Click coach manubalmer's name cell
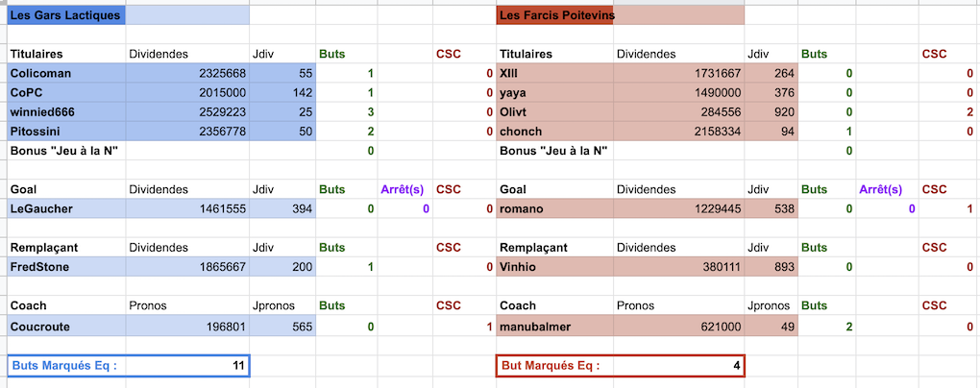 554,327
